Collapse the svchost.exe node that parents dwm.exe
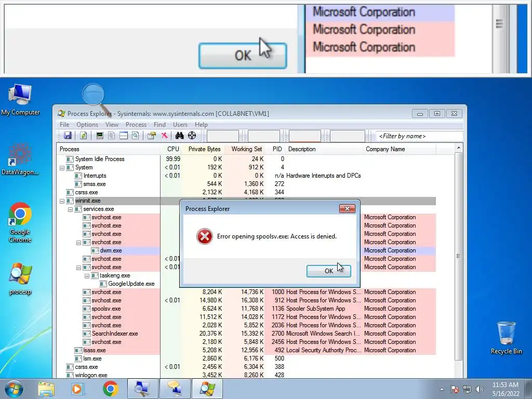Image resolution: width=532 pixels, height=399 pixels. pos(79,243)
